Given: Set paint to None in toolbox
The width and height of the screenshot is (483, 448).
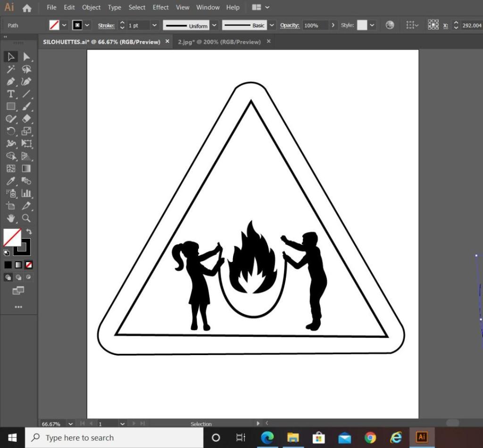Looking at the screenshot, I should tap(29, 265).
